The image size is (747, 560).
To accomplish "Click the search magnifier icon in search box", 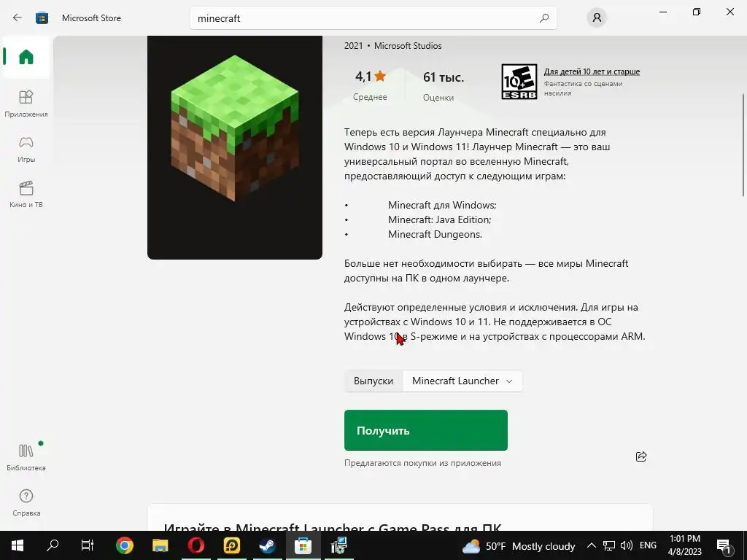I will click(543, 18).
